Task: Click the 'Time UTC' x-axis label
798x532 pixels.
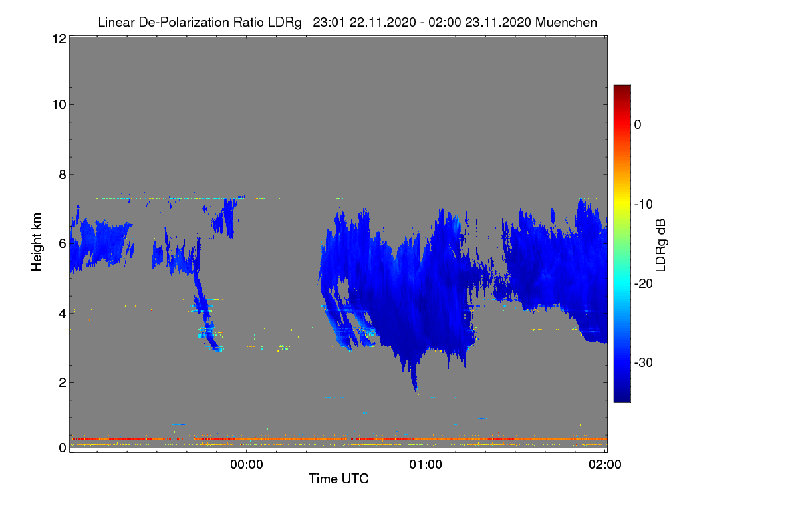Action: (338, 479)
